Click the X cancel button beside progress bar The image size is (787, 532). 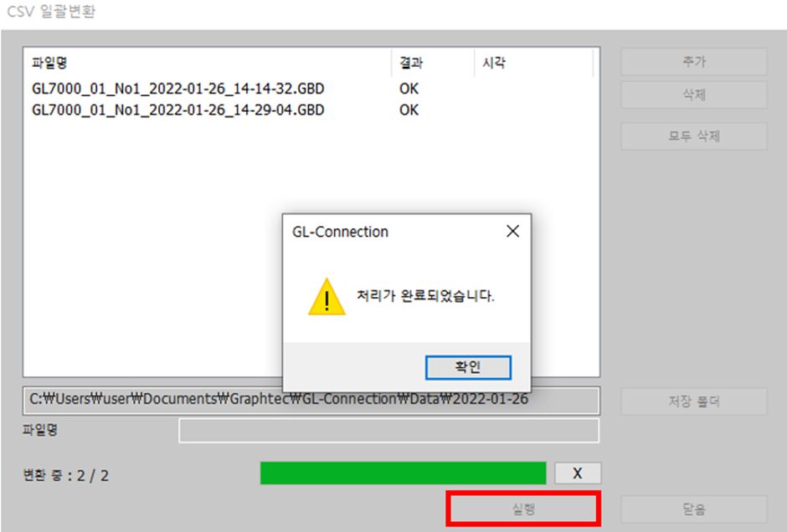pyautogui.click(x=578, y=473)
